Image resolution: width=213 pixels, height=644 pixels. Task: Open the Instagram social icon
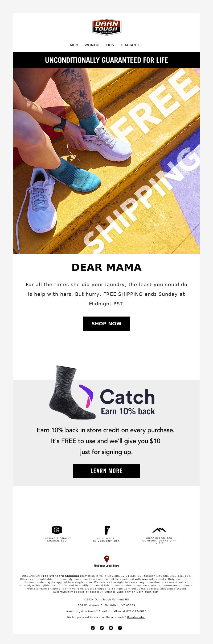click(x=120, y=628)
